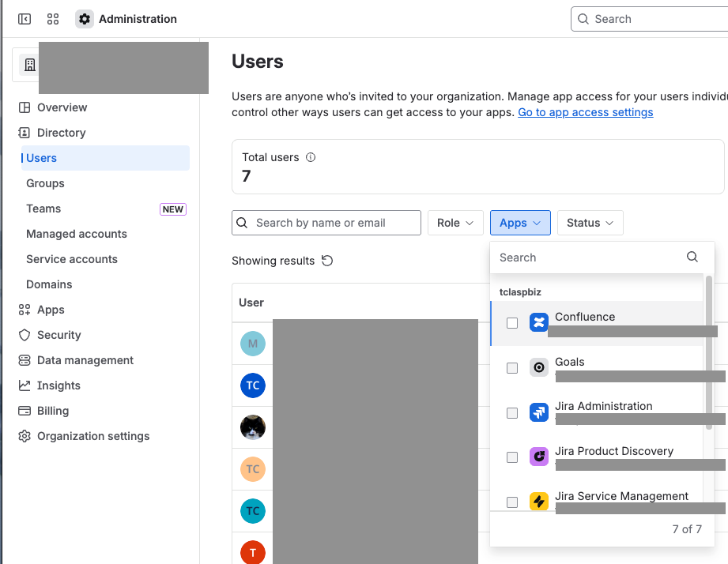728x564 pixels.
Task: Click the refresh results icon
Action: point(327,261)
